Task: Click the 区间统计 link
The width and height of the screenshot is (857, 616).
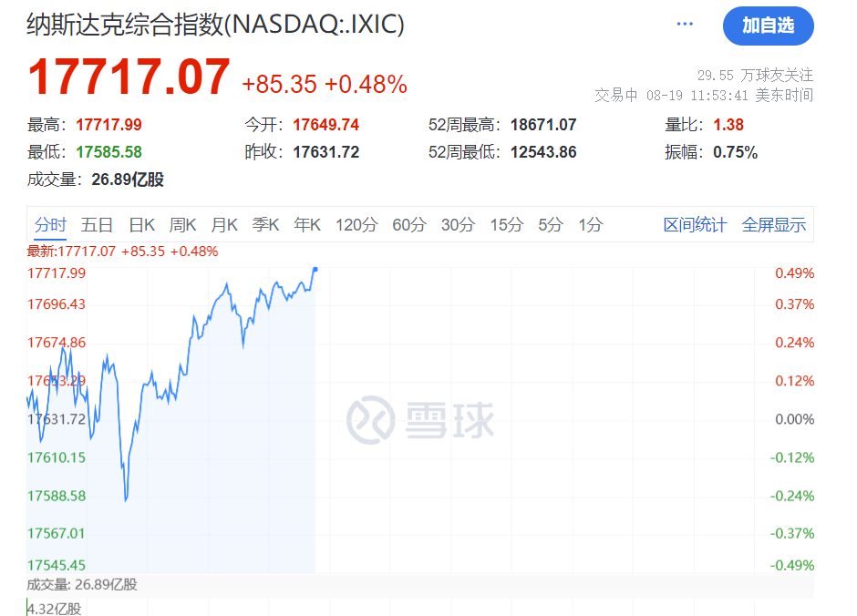Action: pyautogui.click(x=696, y=224)
